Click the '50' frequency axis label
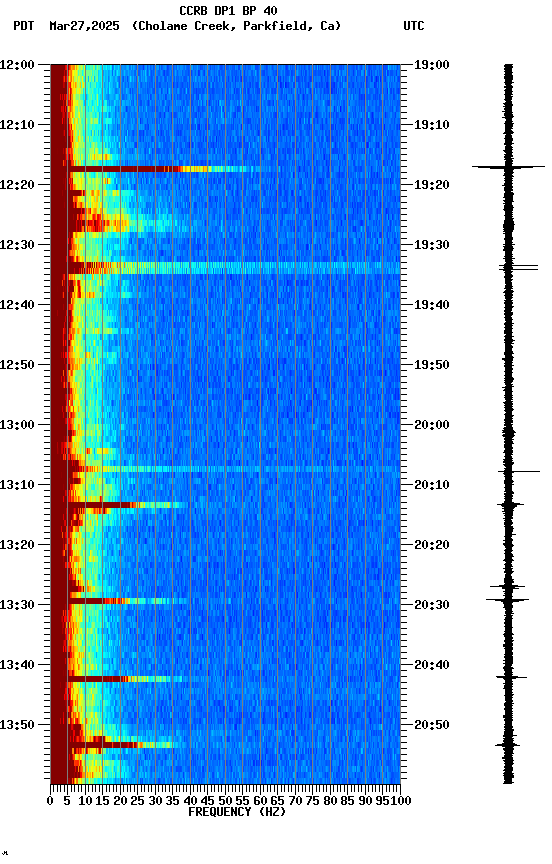Viewport: 552px width, 864px height. pyautogui.click(x=225, y=801)
